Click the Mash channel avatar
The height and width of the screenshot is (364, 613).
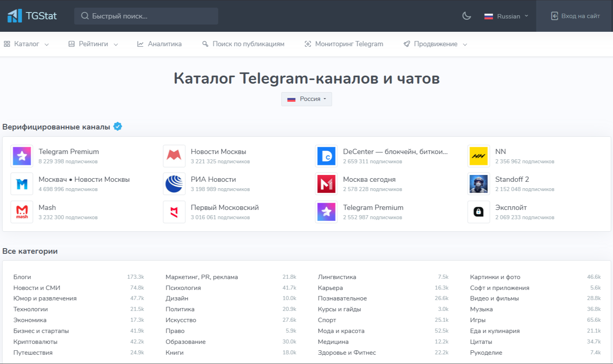click(22, 212)
